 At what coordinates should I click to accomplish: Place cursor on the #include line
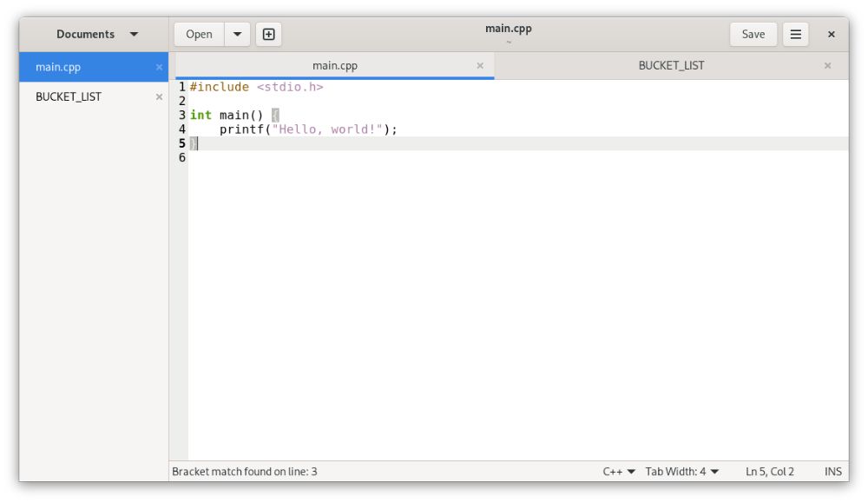(x=256, y=87)
